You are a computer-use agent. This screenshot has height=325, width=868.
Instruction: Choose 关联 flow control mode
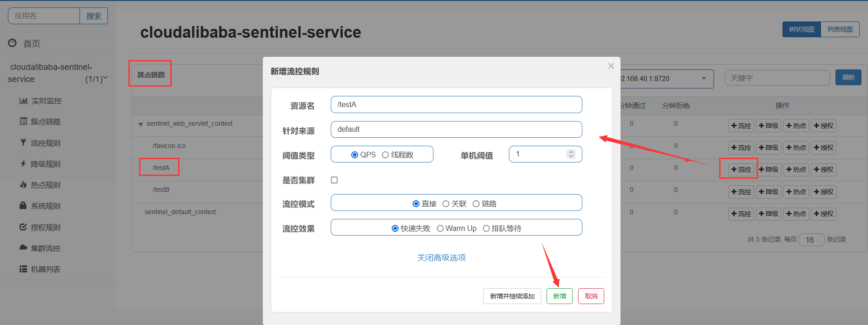click(446, 203)
